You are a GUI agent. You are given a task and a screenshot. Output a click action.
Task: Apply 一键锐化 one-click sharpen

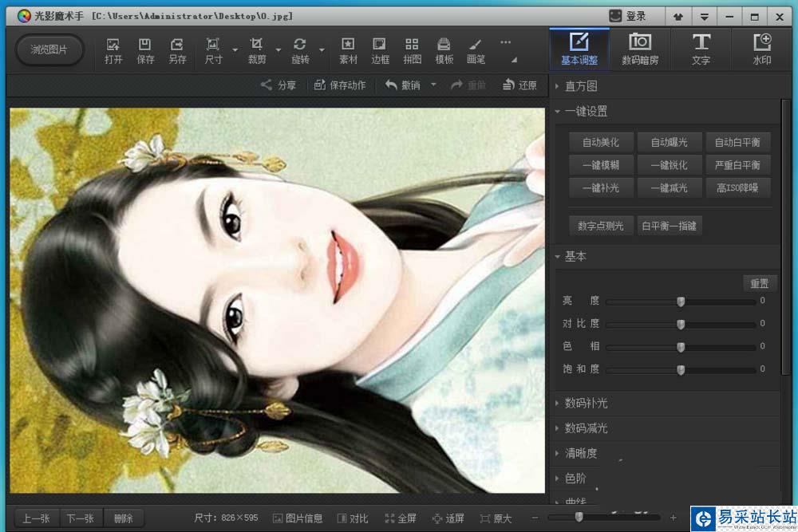click(x=670, y=165)
